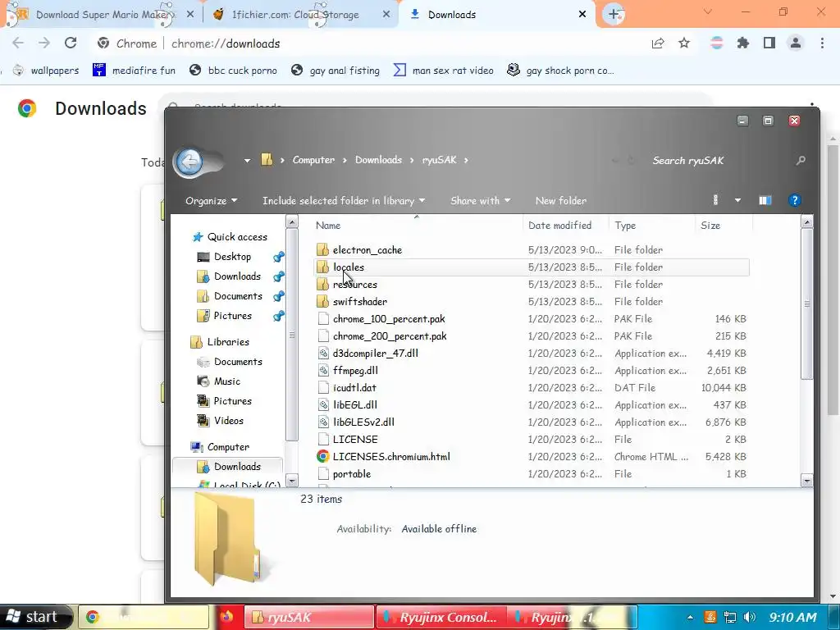Click the Chrome address bar
This screenshot has height=630, width=840.
point(370,43)
